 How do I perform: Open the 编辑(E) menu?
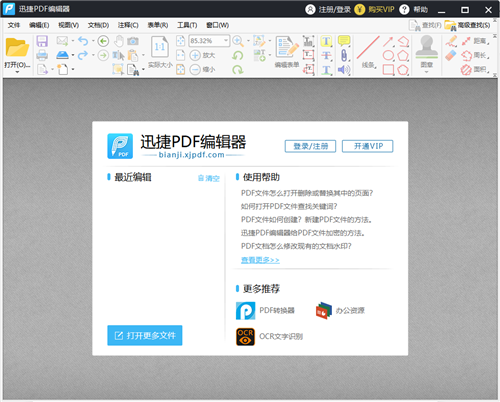39,25
